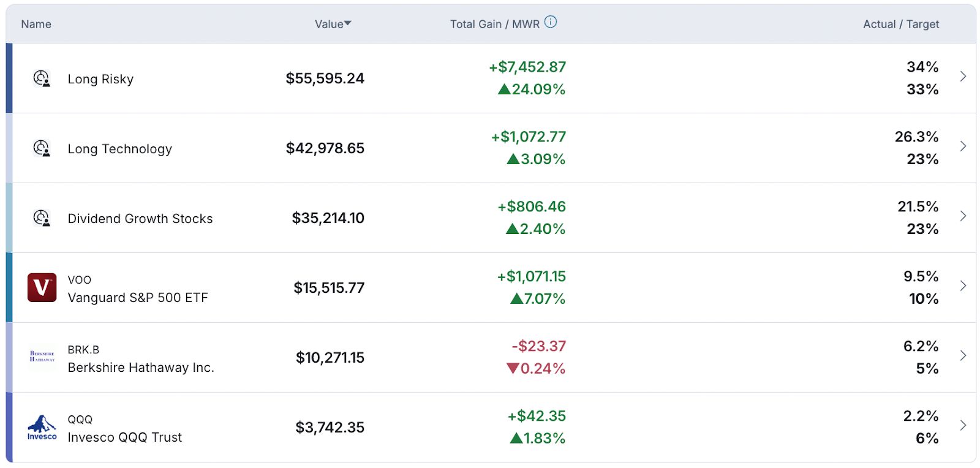Click the Invesco QQQ logo icon
The image size is (980, 468).
coord(42,428)
